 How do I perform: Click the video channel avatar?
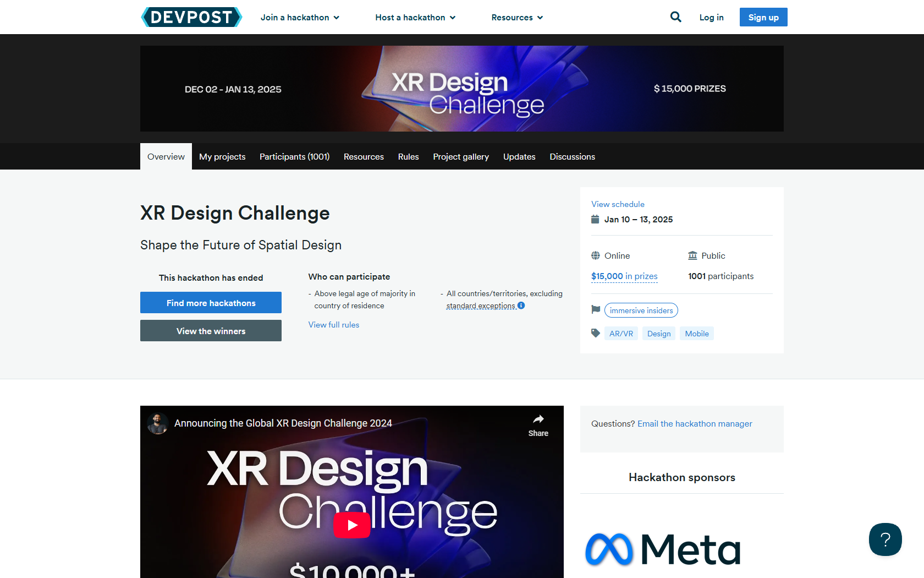click(x=158, y=423)
